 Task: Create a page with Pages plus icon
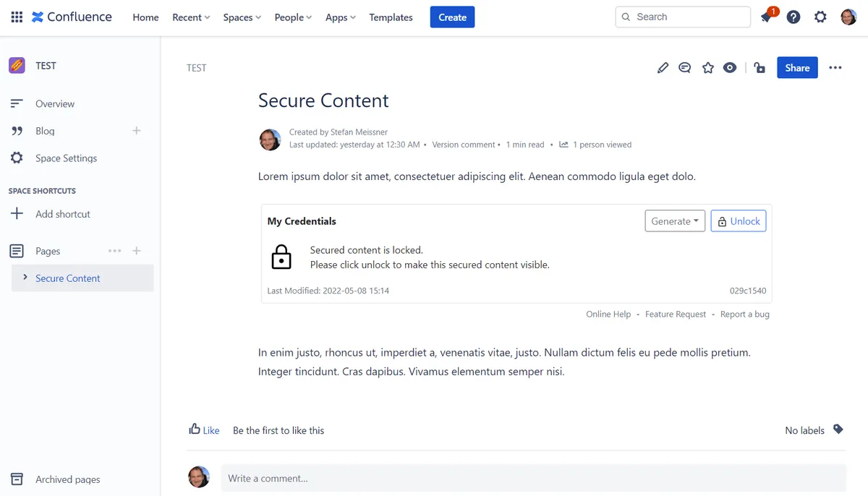[x=137, y=251]
